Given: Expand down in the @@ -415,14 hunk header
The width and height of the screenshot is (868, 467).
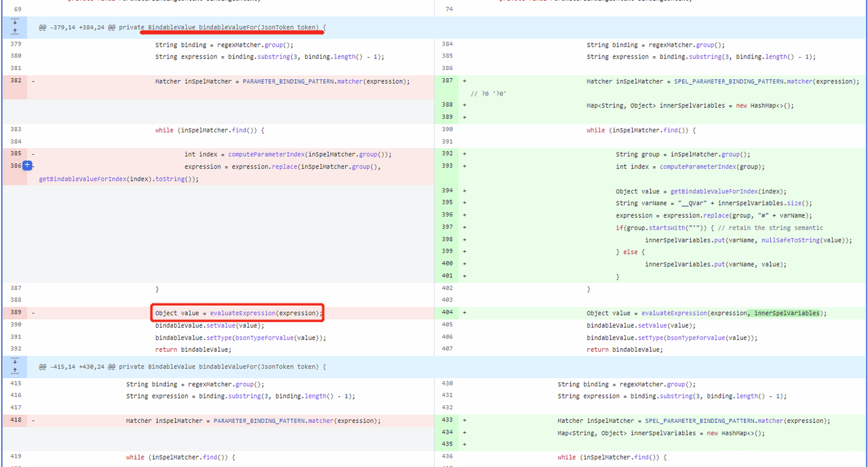Looking at the screenshot, I should (x=15, y=362).
